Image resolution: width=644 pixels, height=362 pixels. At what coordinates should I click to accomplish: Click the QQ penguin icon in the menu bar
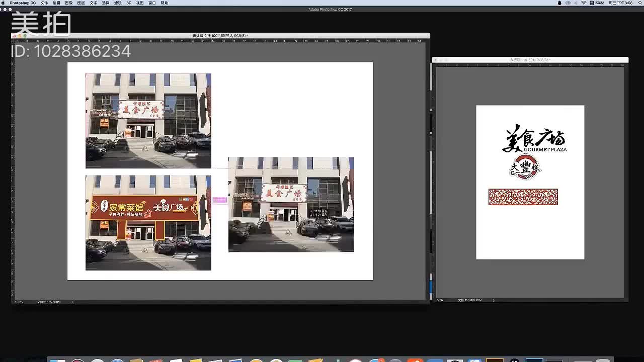point(560,3)
